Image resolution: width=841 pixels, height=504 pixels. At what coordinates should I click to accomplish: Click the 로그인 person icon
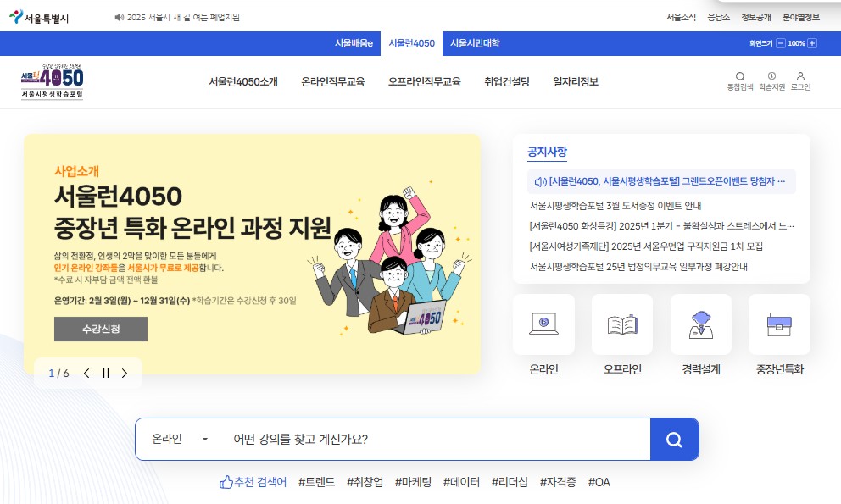pos(801,75)
